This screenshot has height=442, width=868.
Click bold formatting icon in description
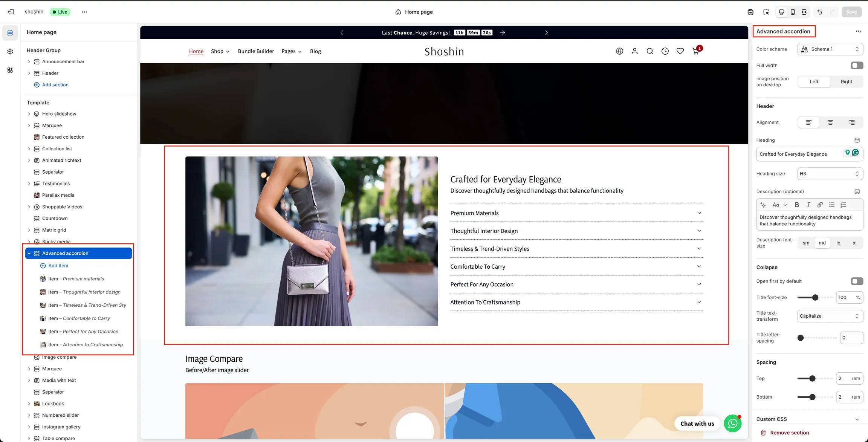coord(797,205)
